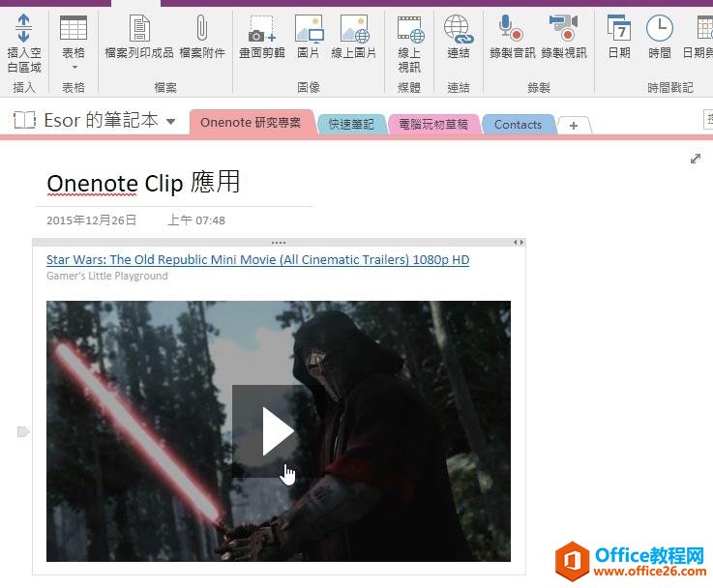Click the note container top drag handle
The image size is (713, 588).
point(279,242)
